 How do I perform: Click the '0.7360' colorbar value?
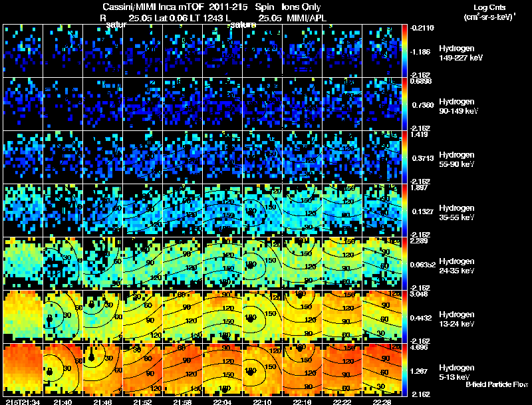pos(423,105)
